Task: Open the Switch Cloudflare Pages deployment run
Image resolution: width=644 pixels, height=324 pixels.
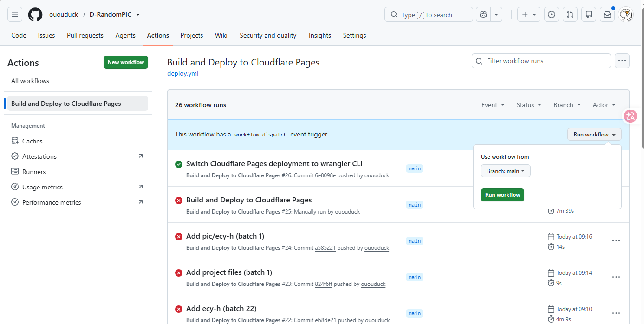Action: click(x=274, y=164)
